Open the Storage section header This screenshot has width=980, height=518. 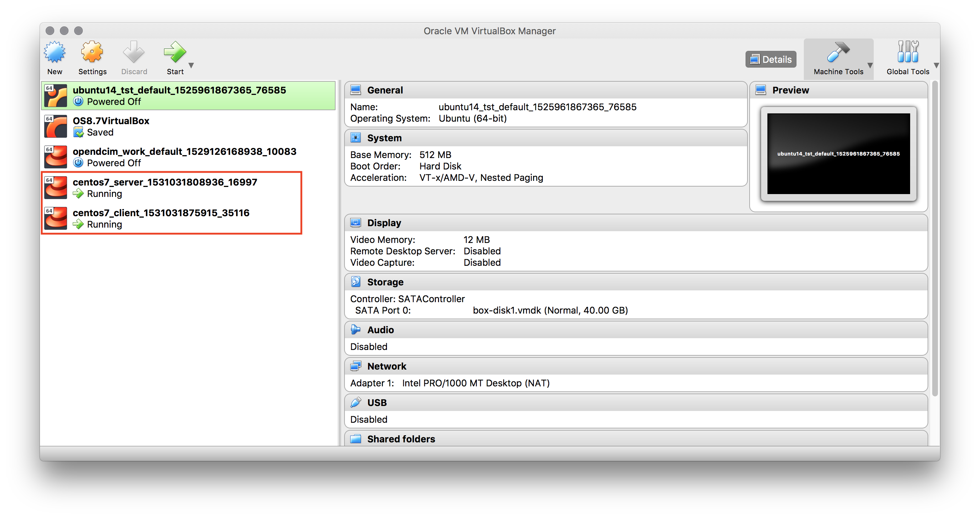[636, 282]
